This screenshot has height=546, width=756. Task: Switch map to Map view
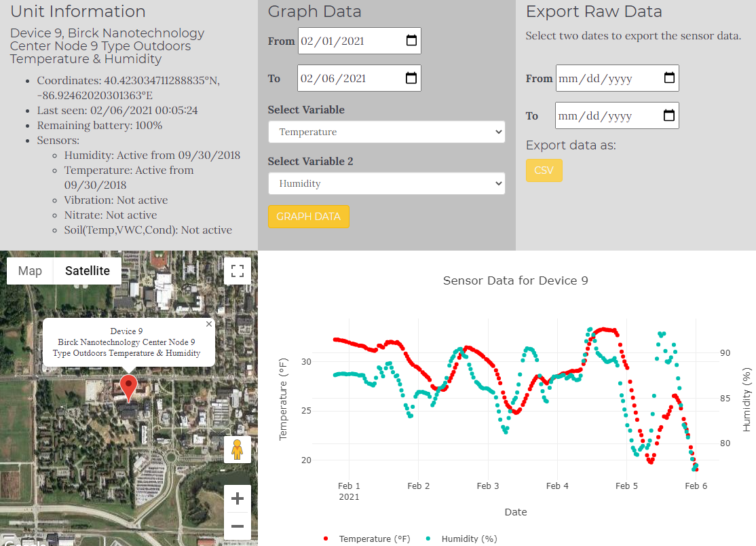[30, 271]
